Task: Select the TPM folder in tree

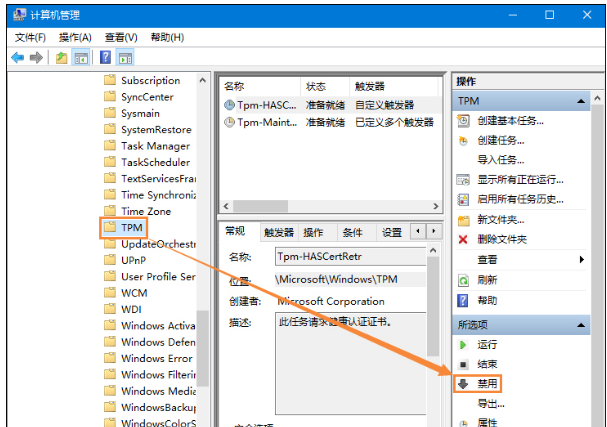Action: coord(132,228)
